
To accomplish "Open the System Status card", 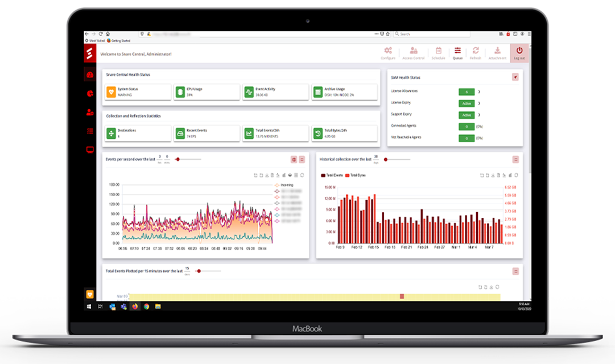I will (138, 92).
